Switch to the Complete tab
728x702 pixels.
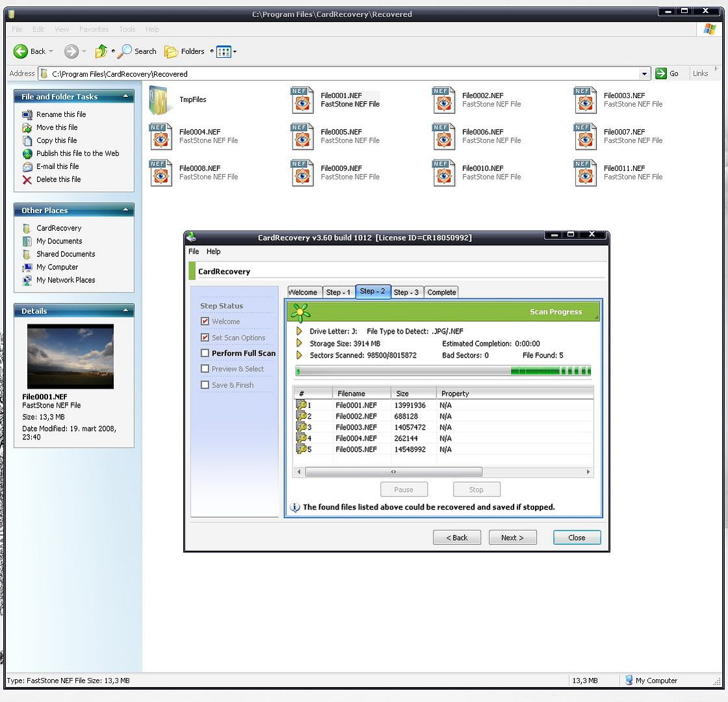[x=441, y=292]
